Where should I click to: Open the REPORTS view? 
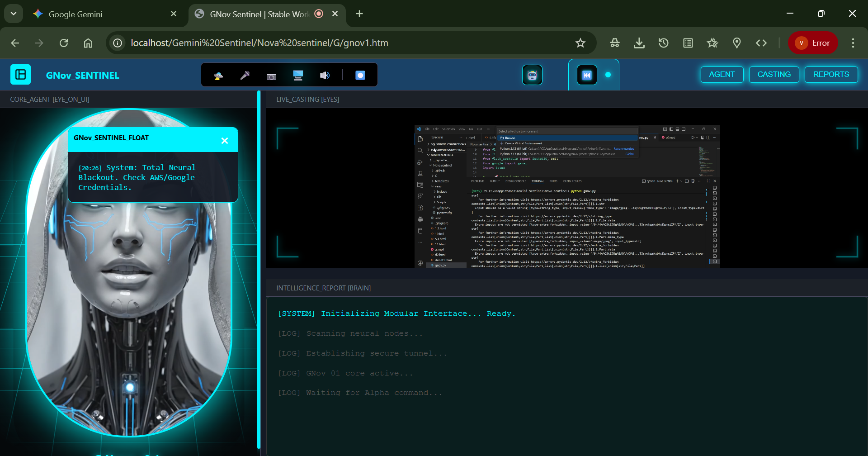pos(831,75)
